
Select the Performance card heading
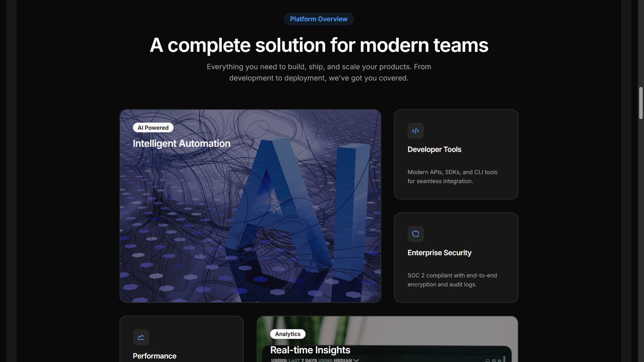155,356
